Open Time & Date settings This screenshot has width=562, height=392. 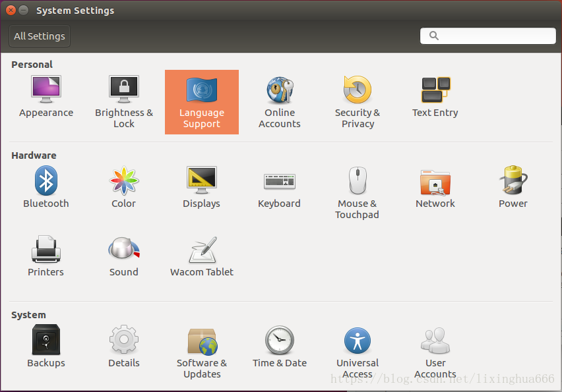pos(280,346)
